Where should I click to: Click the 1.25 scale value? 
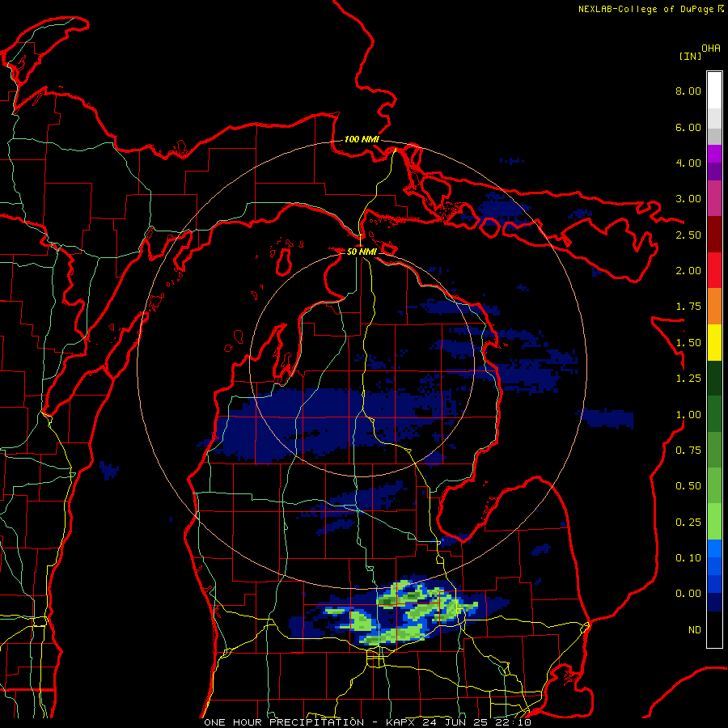pos(688,379)
